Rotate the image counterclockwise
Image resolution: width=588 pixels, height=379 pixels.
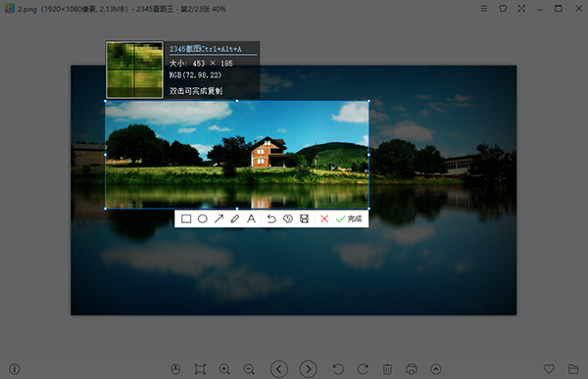[x=338, y=369]
